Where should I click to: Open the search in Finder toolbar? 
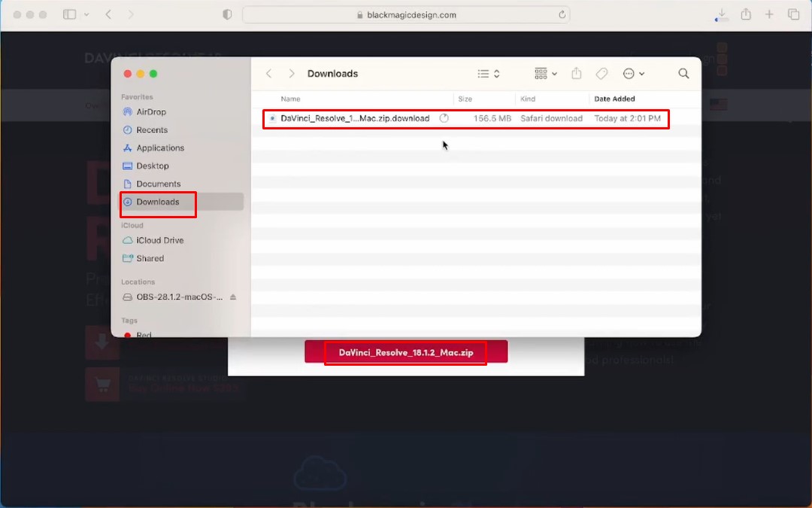683,73
